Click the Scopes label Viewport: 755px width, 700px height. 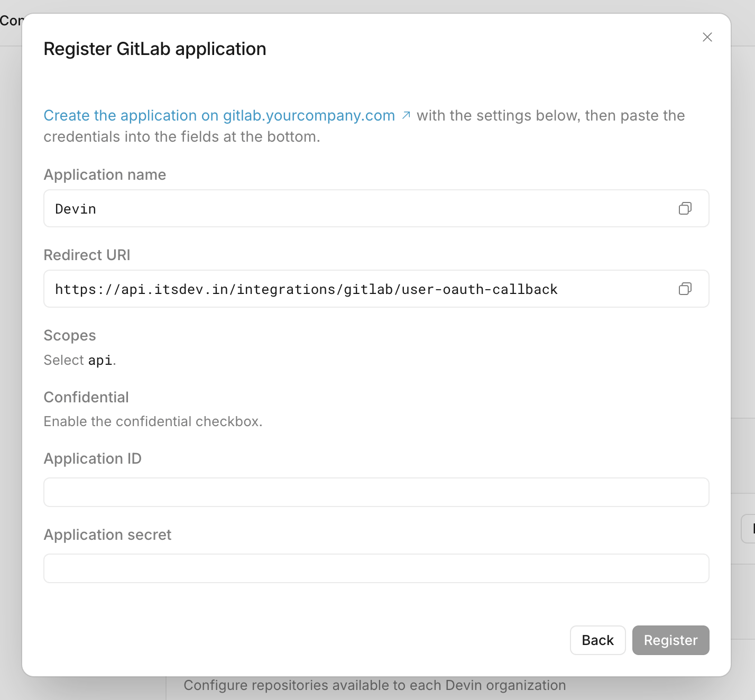tap(70, 335)
